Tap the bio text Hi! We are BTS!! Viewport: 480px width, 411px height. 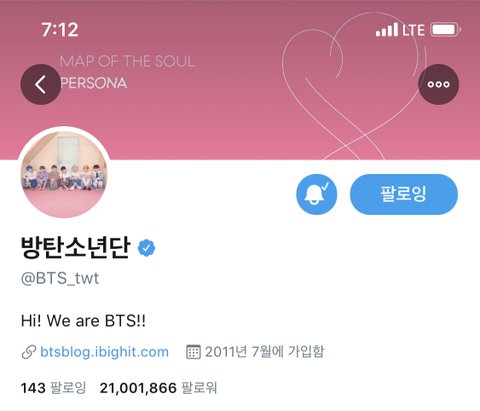tap(83, 321)
